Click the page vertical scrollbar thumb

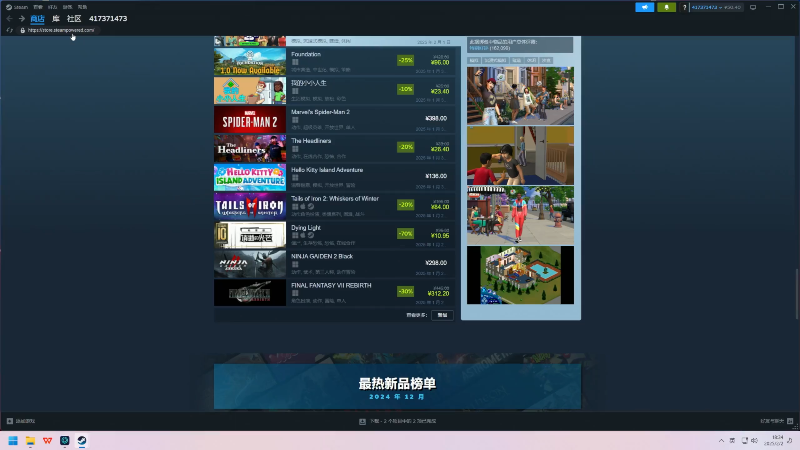click(797, 293)
